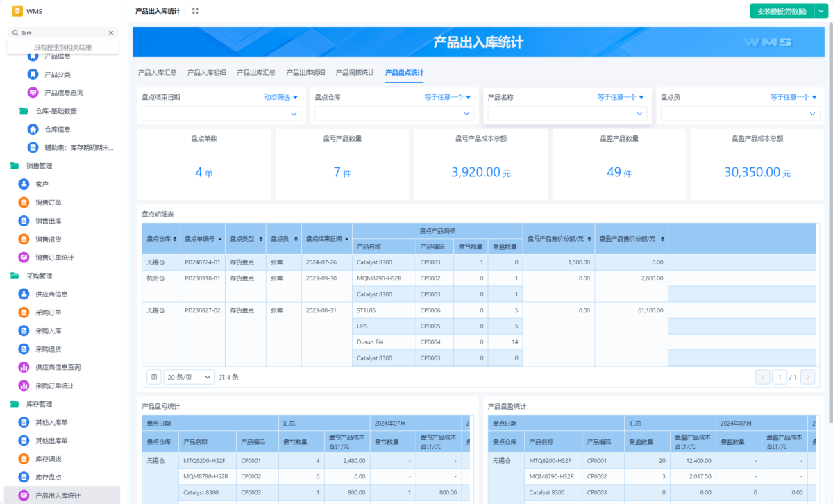This screenshot has width=833, height=504.
Task: Clear the sidebar search with the X icon
Action: [x=110, y=33]
